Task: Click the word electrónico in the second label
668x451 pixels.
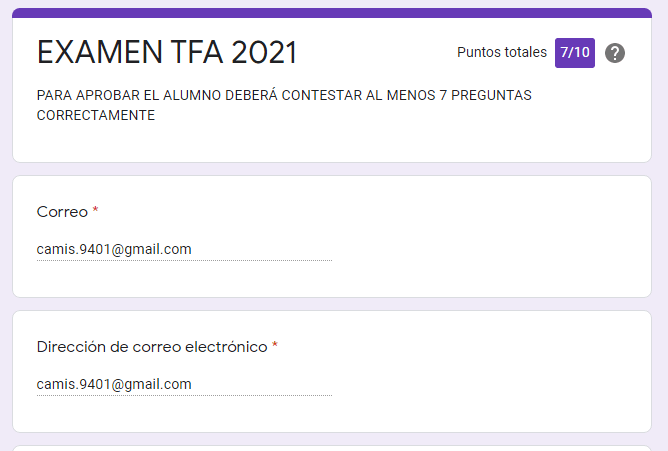Action: pyautogui.click(x=227, y=347)
